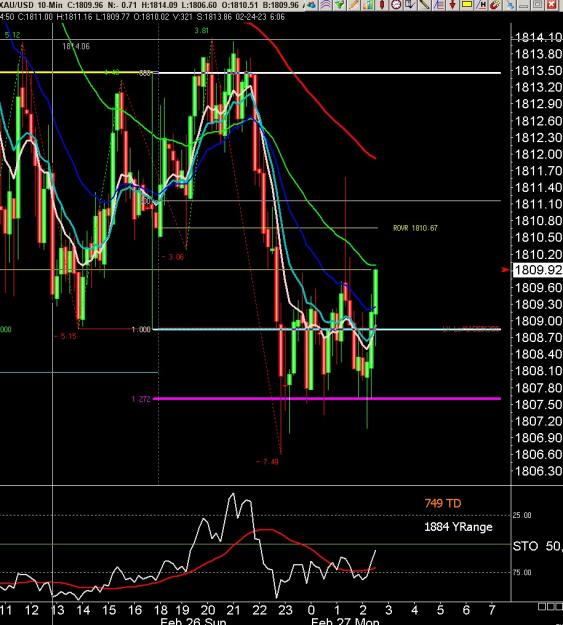Click the blue pin icon in toolbar
Image resolution: width=563 pixels, height=625 pixels.
click(511, 4)
